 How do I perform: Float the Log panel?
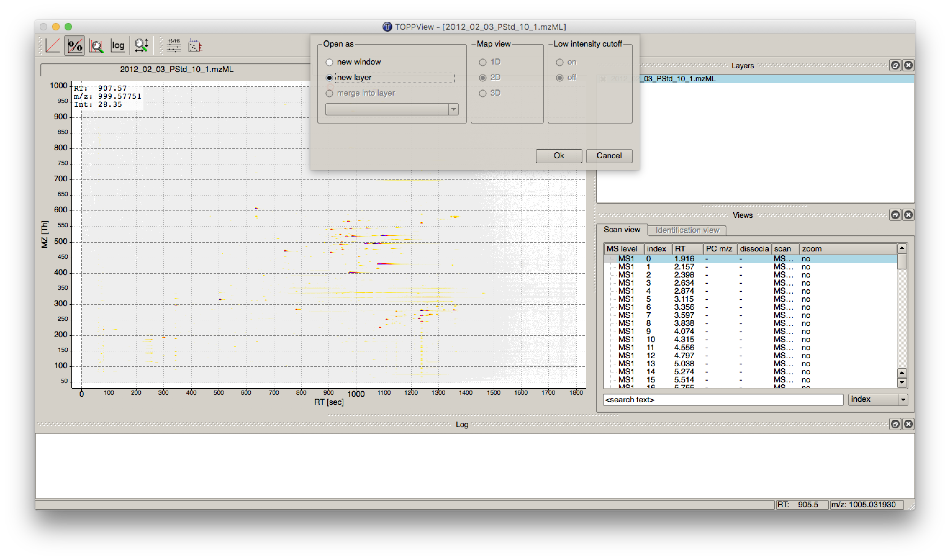[894, 424]
